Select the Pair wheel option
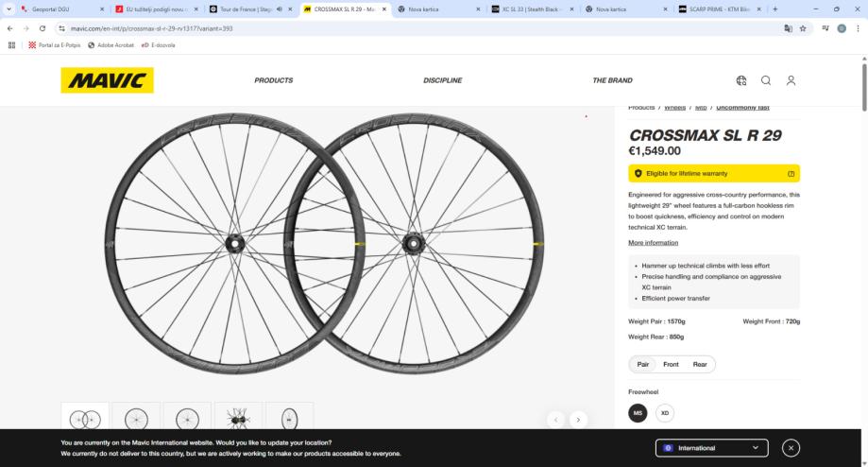 (643, 364)
